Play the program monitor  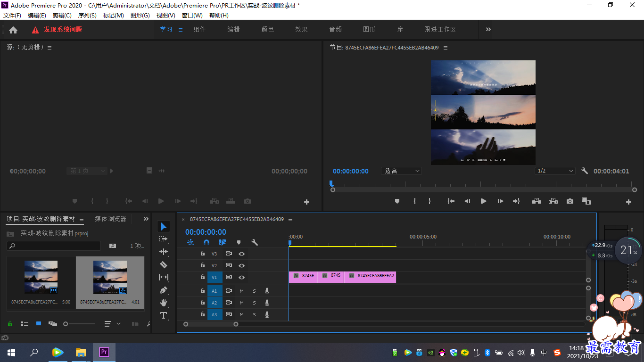(483, 201)
